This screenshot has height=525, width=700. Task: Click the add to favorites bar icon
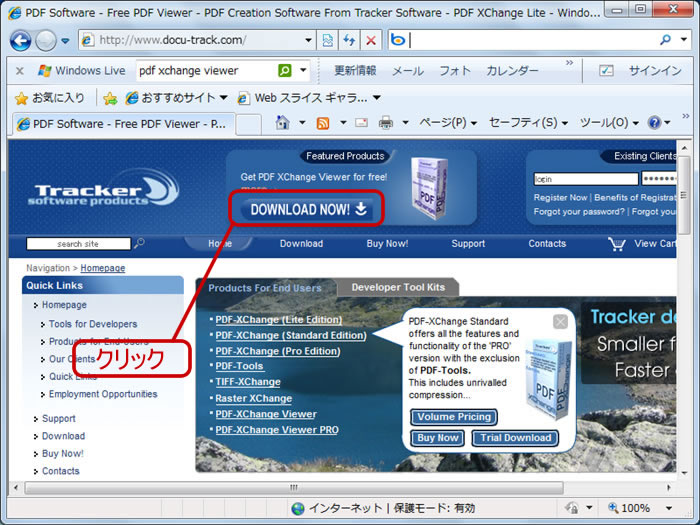[110, 98]
